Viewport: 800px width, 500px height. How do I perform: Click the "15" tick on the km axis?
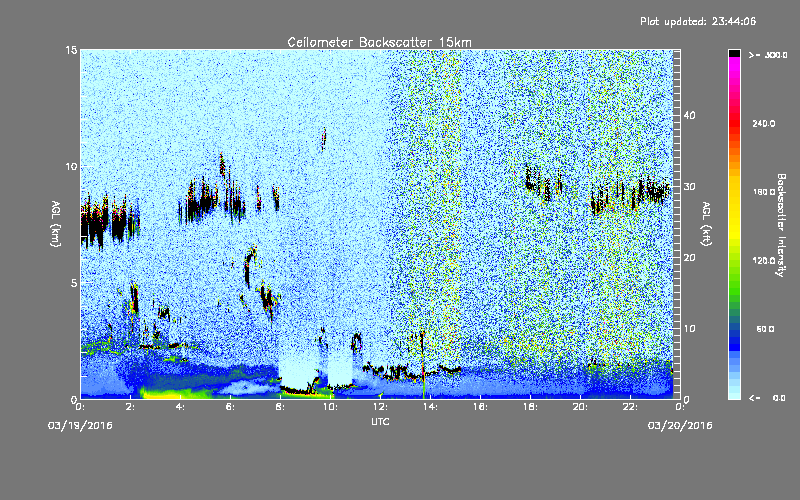coord(71,50)
